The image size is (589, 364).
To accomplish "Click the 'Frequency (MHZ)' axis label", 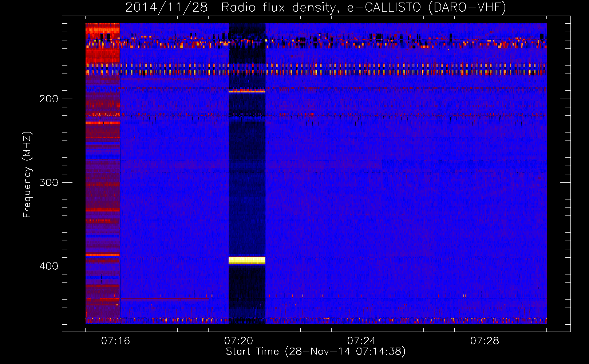I will [27, 175].
